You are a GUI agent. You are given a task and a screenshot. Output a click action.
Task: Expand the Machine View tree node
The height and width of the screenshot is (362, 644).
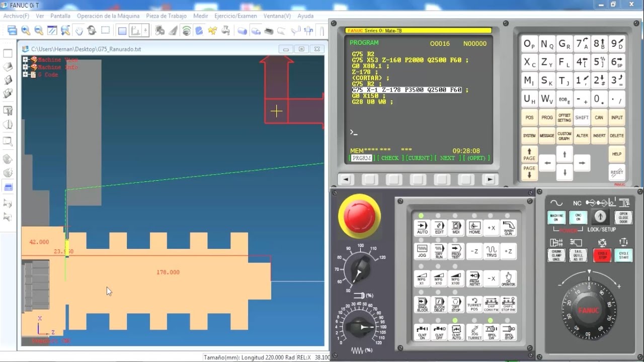coord(26,59)
